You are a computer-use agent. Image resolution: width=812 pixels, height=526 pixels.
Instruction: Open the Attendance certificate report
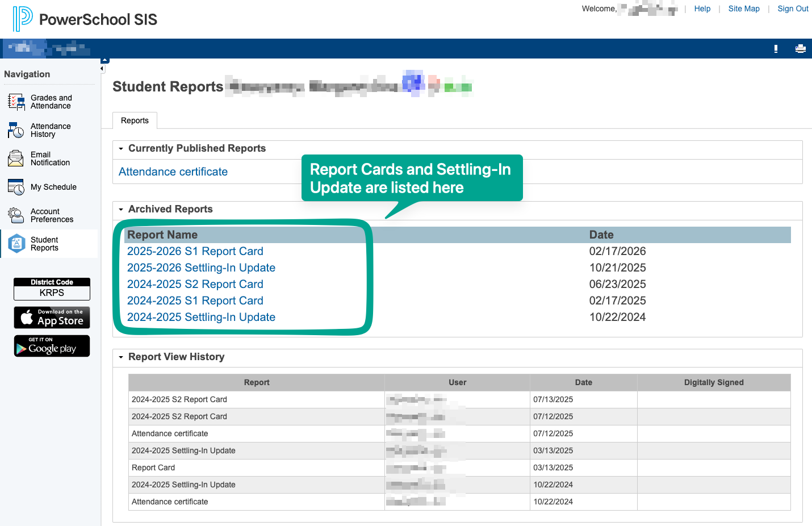point(173,172)
